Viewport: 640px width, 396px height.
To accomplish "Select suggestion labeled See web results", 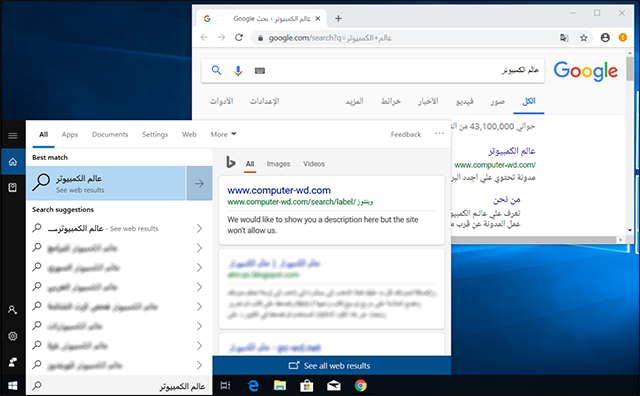I will 118,228.
